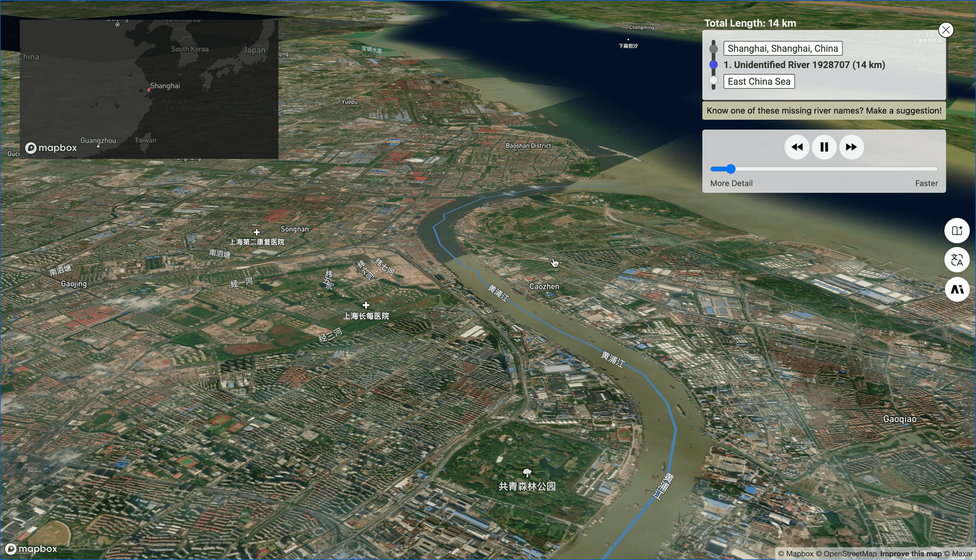Viewport: 976px width, 560px height.
Task: Click the Songnan place label
Action: tap(295, 229)
